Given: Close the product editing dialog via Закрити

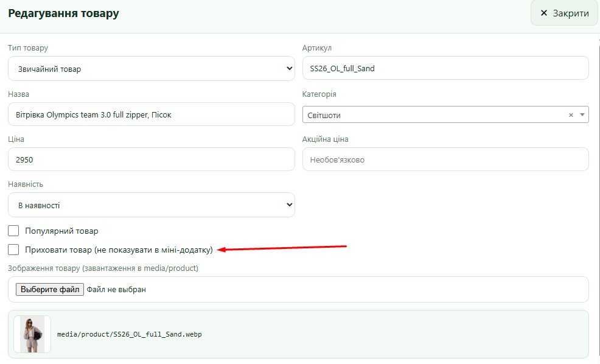Looking at the screenshot, I should (x=564, y=13).
